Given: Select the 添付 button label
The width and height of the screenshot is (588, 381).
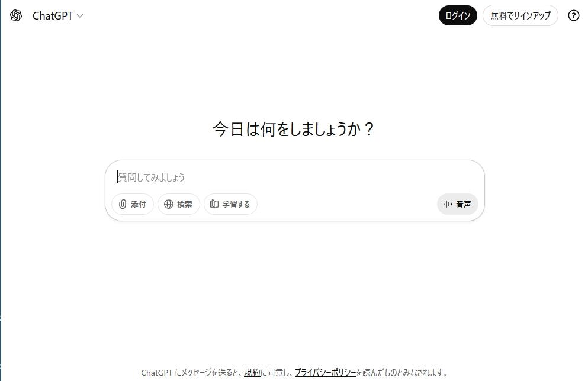Looking at the screenshot, I should click(139, 204).
